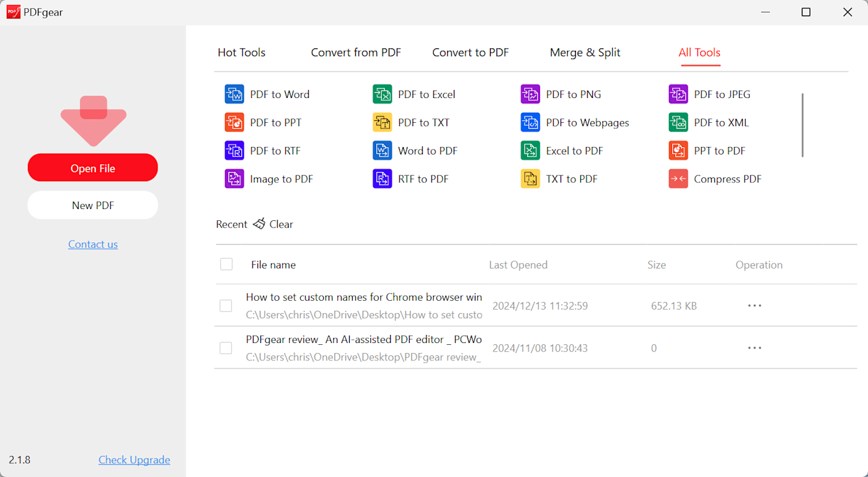The image size is (868, 477).
Task: Check the box for 'How to set custom names' file
Action: (x=226, y=306)
